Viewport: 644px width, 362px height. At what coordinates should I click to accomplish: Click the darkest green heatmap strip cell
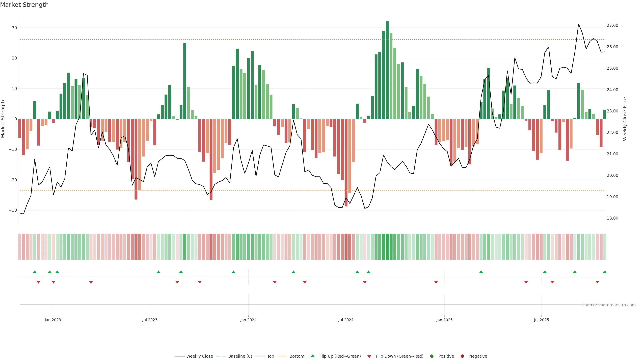click(x=387, y=247)
